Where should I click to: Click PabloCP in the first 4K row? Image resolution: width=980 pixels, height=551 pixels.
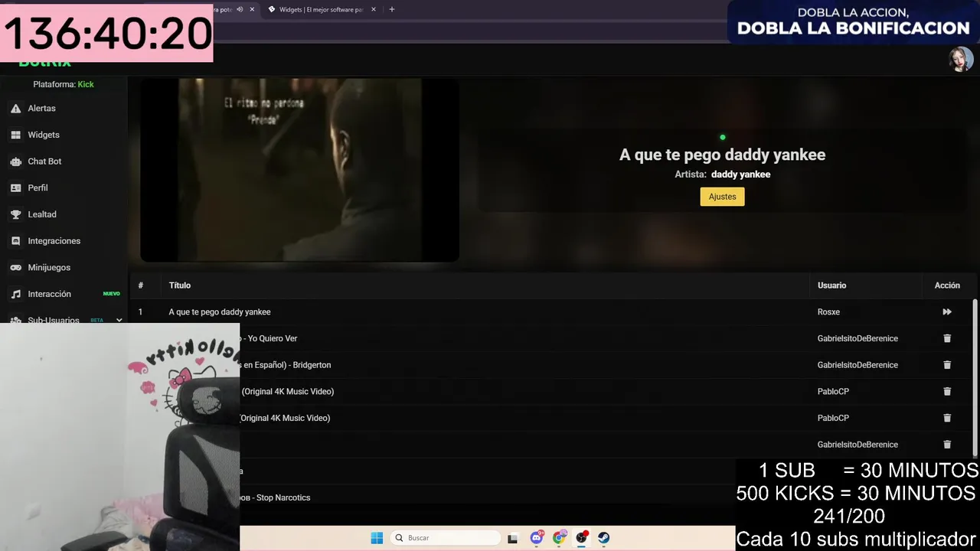(833, 392)
